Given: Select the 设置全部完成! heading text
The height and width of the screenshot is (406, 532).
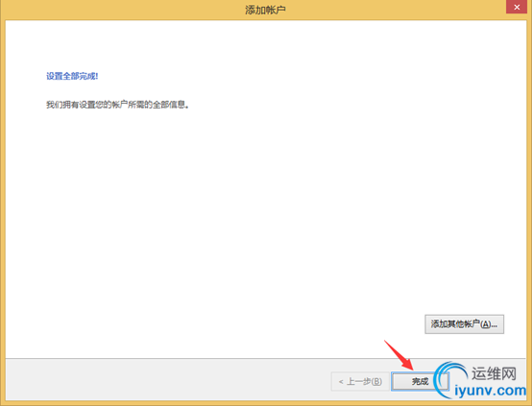Looking at the screenshot, I should 72,76.
